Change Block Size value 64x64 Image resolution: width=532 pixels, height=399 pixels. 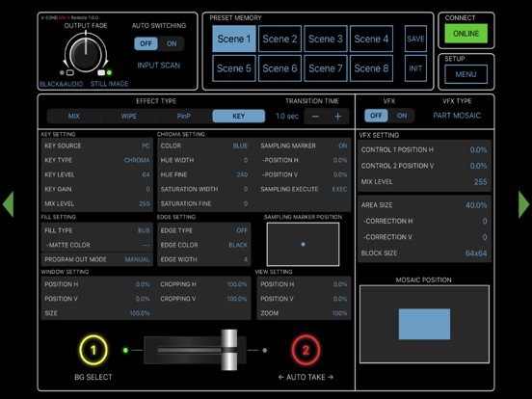pos(476,253)
